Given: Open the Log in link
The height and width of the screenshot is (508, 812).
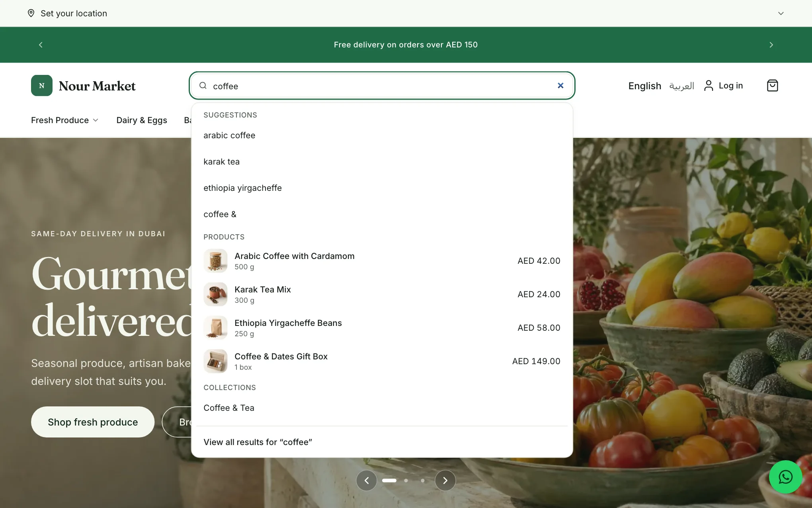Looking at the screenshot, I should coord(730,86).
